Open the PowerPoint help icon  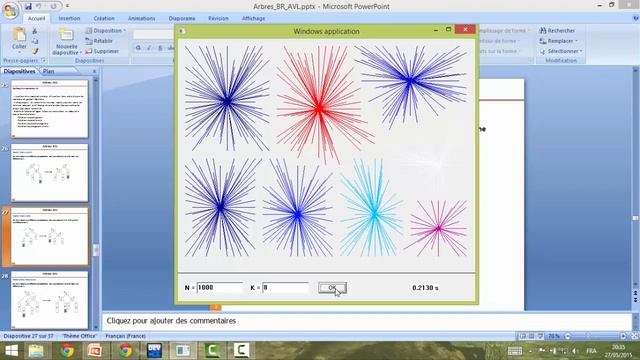(x=636, y=18)
